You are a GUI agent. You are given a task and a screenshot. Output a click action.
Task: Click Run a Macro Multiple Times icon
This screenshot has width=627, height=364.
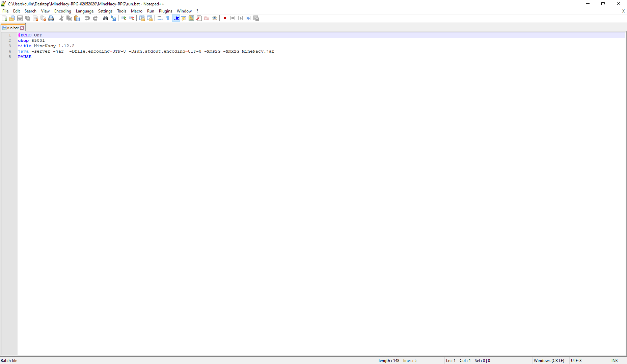(248, 18)
